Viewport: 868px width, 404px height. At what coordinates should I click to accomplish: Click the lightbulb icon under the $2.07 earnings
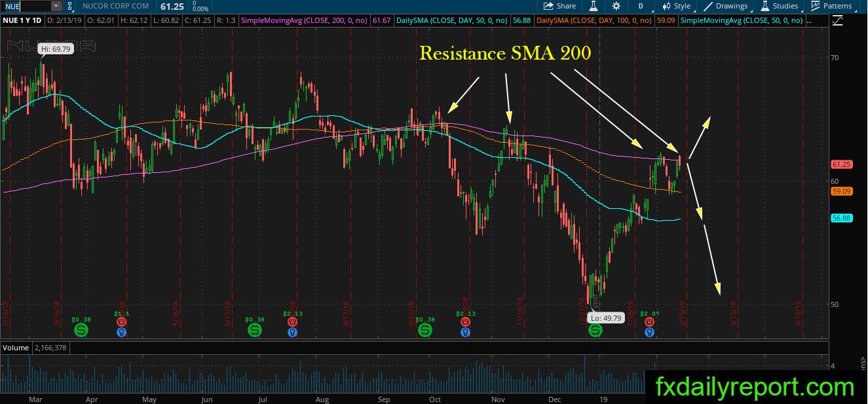coord(649,333)
